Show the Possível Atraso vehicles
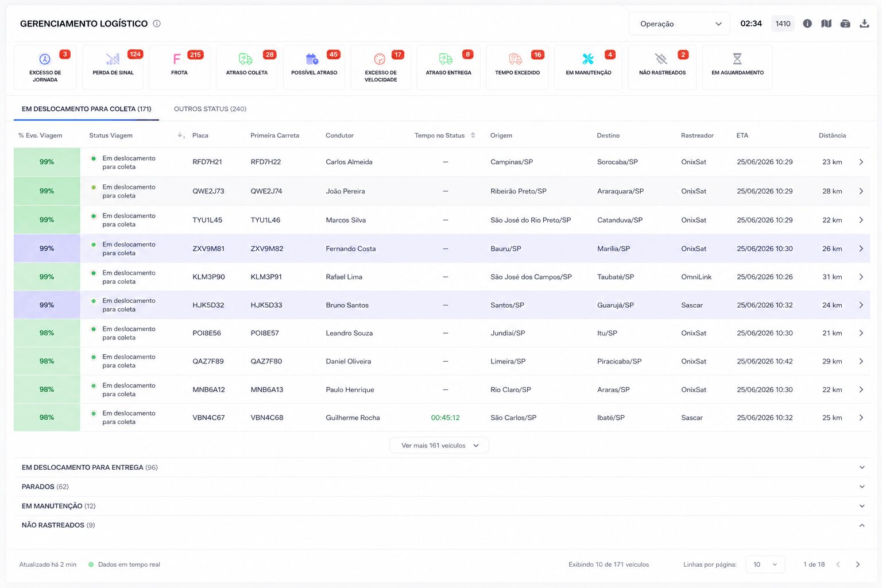Image resolution: width=882 pixels, height=588 pixels. pyautogui.click(x=314, y=67)
